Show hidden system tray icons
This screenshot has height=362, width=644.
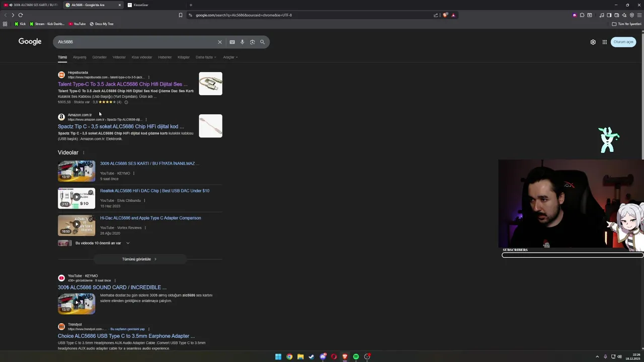coord(597,356)
